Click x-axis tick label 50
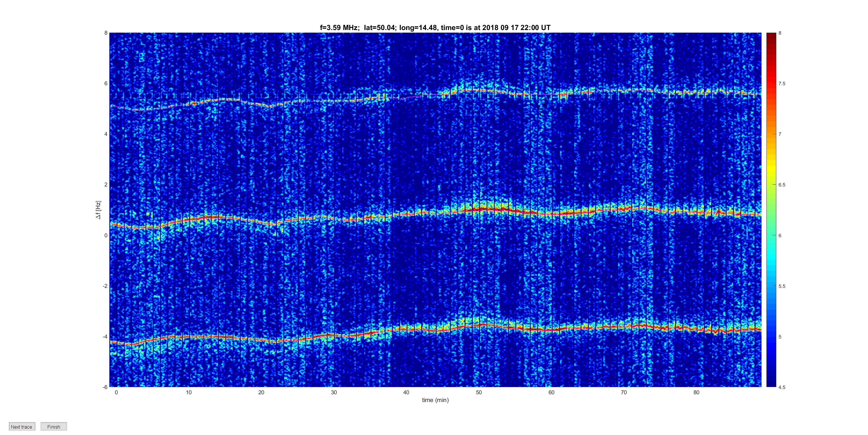This screenshot has height=435, width=868. tap(479, 392)
